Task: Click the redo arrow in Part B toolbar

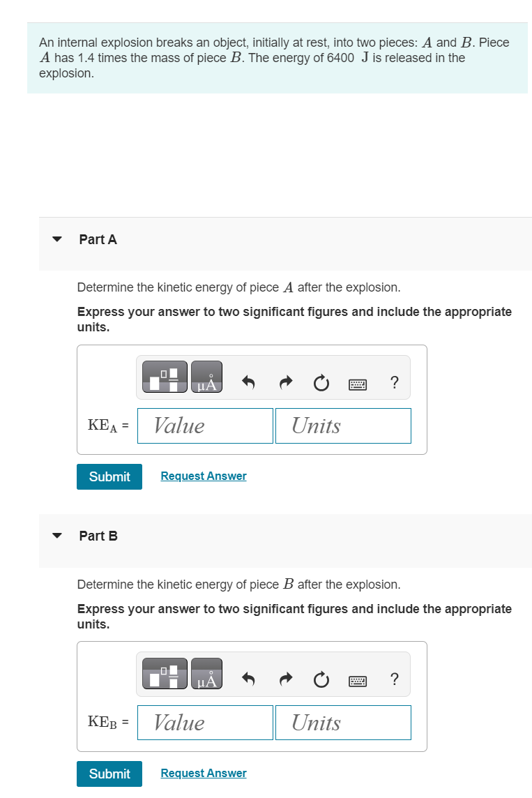Action: 285,679
